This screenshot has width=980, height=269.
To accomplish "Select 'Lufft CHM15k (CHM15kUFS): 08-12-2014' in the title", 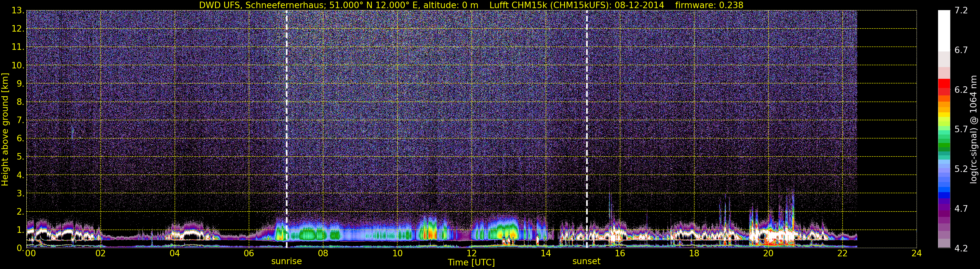I will pyautogui.click(x=577, y=5).
